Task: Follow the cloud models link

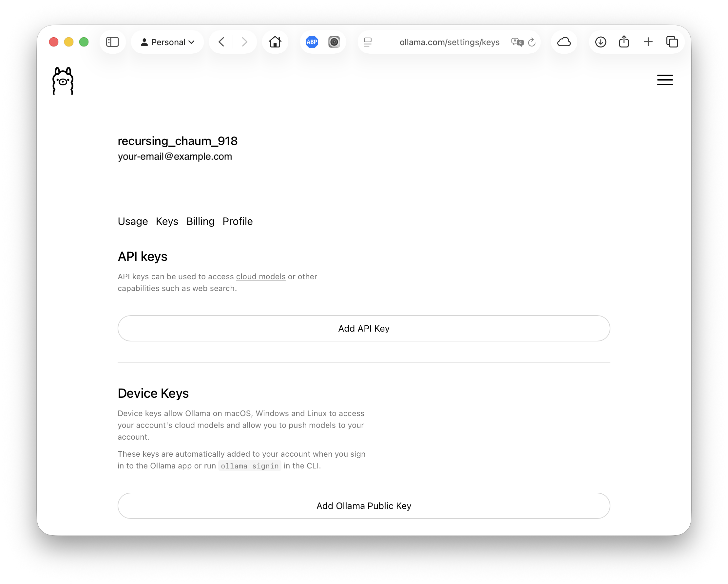Action: 261,277
